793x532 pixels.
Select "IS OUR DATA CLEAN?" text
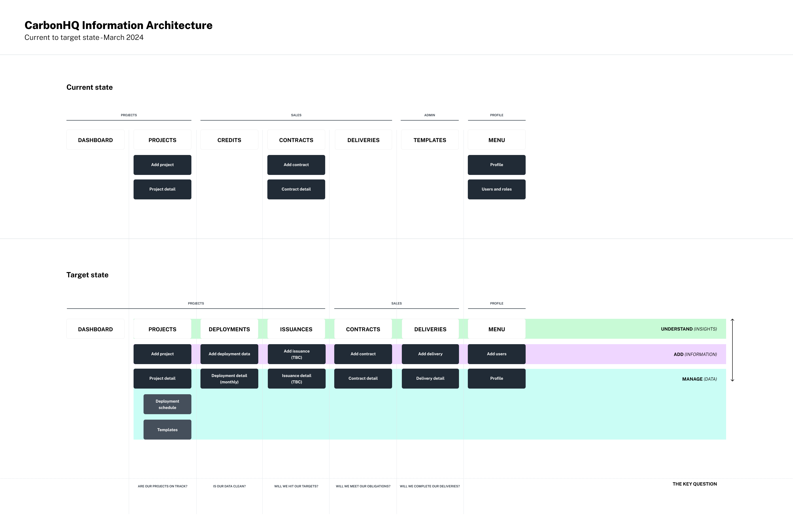[x=229, y=486]
